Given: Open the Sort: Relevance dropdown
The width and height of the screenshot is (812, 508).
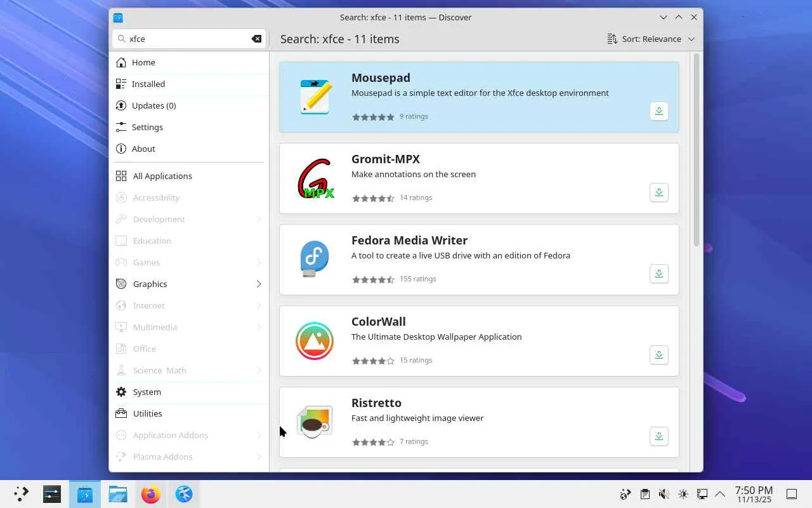Looking at the screenshot, I should [651, 39].
